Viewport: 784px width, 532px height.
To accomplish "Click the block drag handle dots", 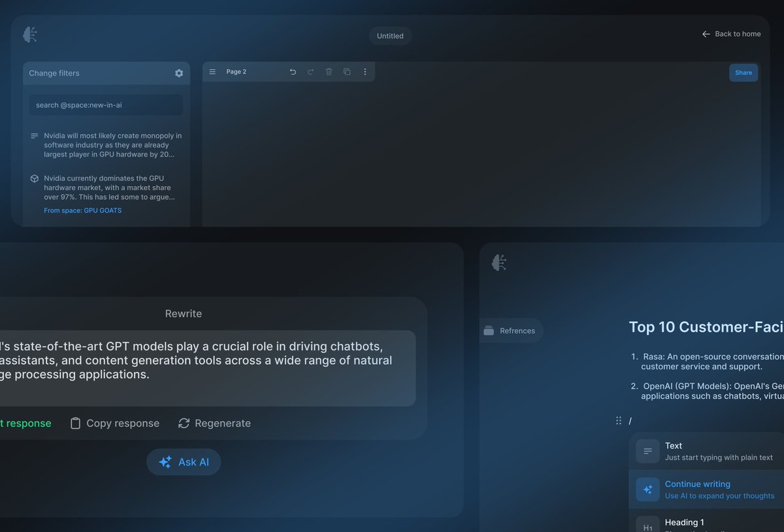I will point(619,421).
